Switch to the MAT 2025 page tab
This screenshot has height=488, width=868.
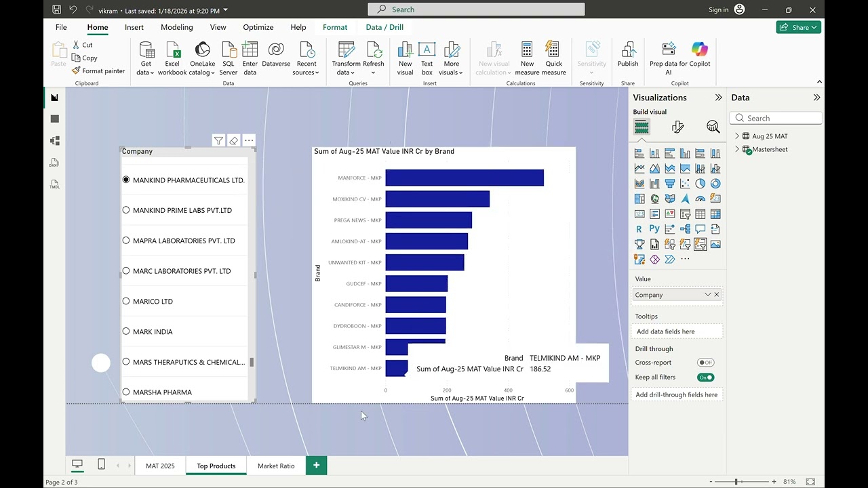[x=160, y=466]
